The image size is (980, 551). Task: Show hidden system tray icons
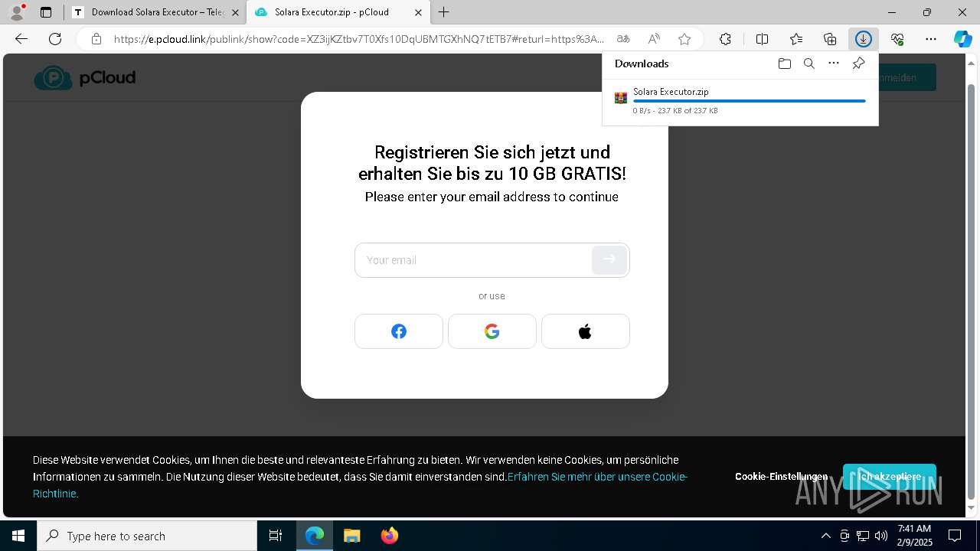(825, 536)
